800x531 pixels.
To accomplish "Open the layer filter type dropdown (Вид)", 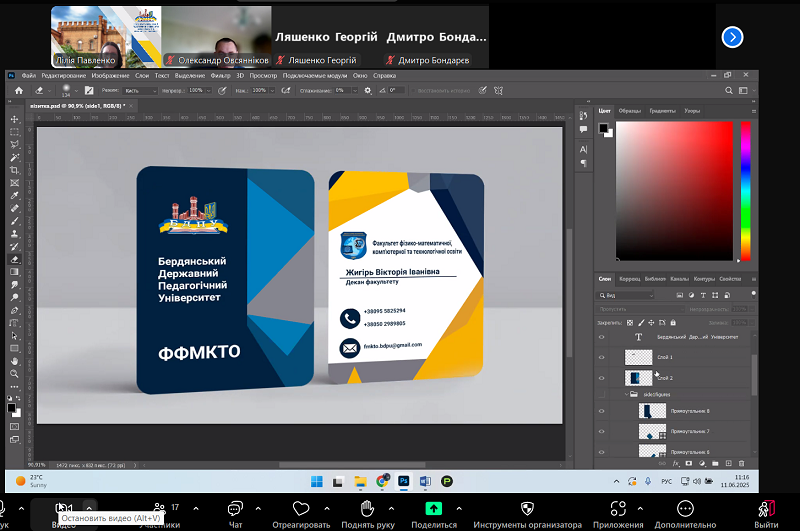I will pos(626,295).
